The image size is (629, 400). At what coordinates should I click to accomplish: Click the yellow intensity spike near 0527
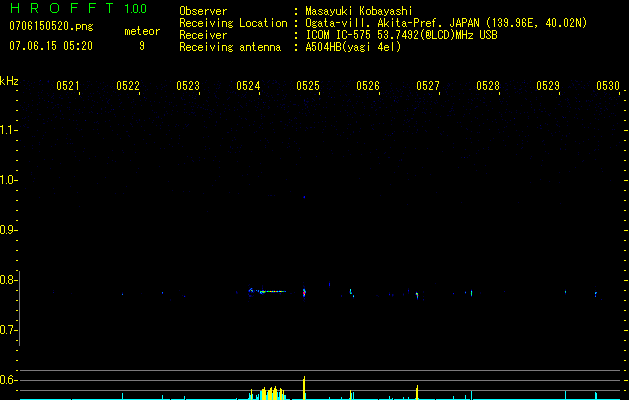[x=417, y=392]
